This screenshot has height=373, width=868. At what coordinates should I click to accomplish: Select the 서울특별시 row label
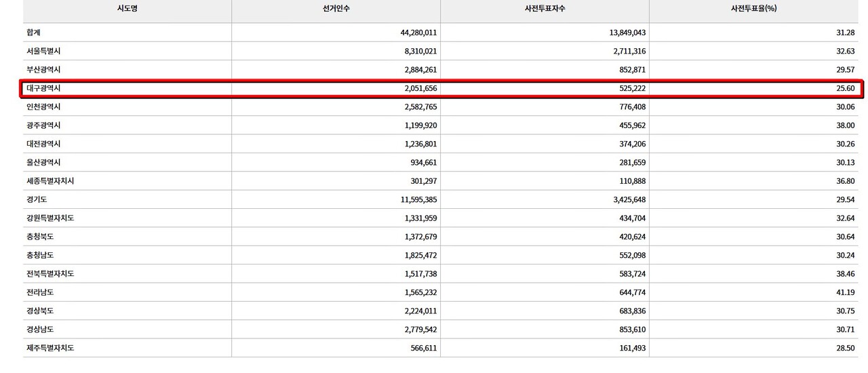tap(44, 51)
